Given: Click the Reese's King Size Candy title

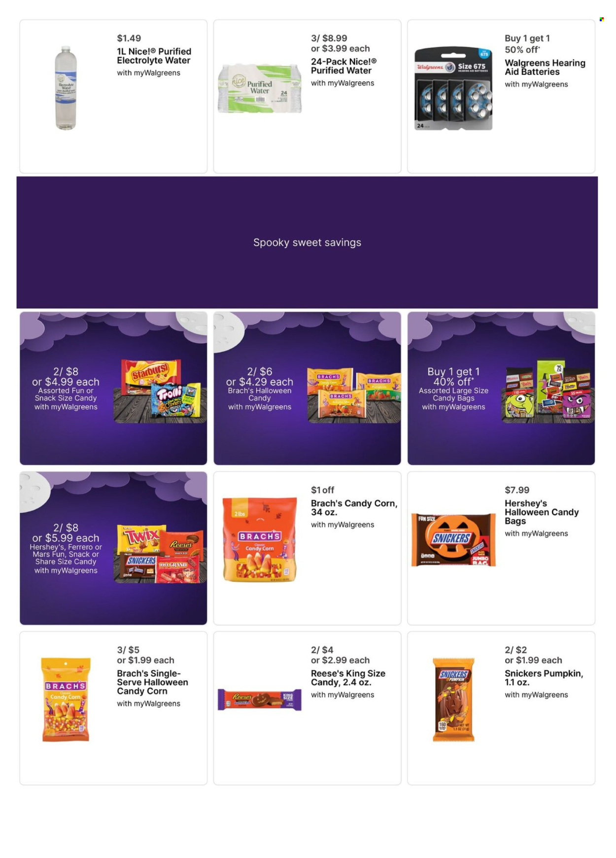Looking at the screenshot, I should click(348, 678).
